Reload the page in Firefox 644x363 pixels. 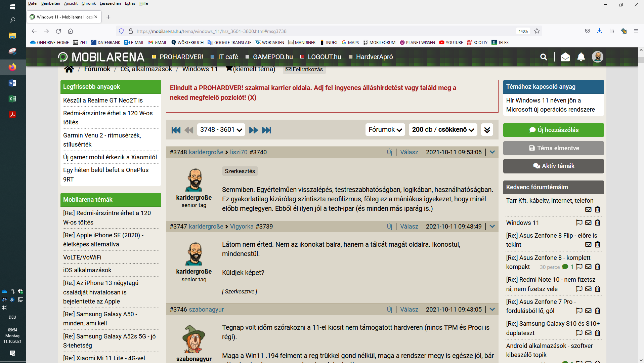[58, 31]
